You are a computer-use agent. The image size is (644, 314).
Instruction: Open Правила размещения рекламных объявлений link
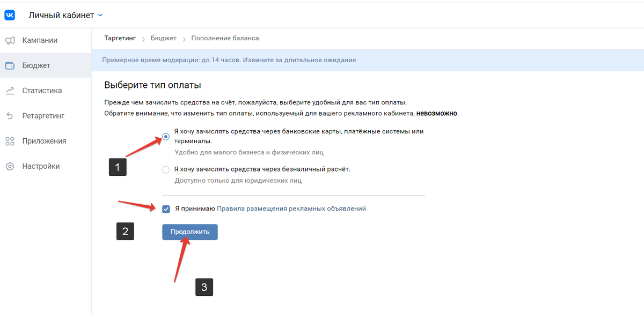(291, 208)
